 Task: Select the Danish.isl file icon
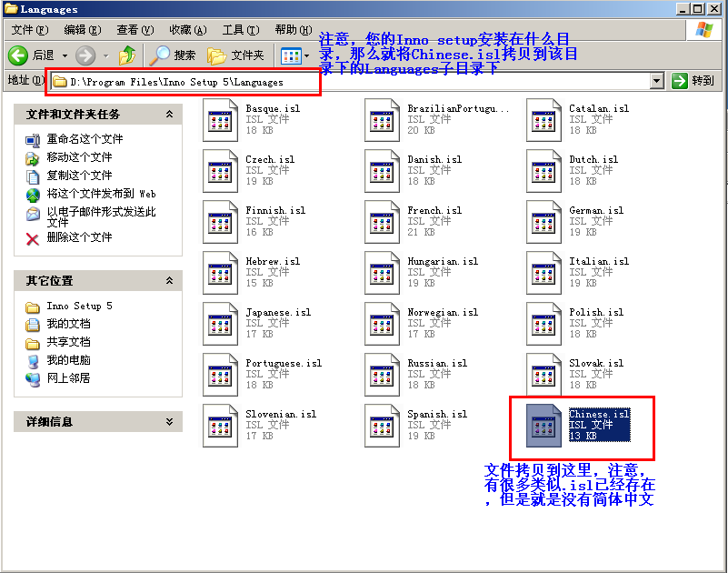point(382,171)
